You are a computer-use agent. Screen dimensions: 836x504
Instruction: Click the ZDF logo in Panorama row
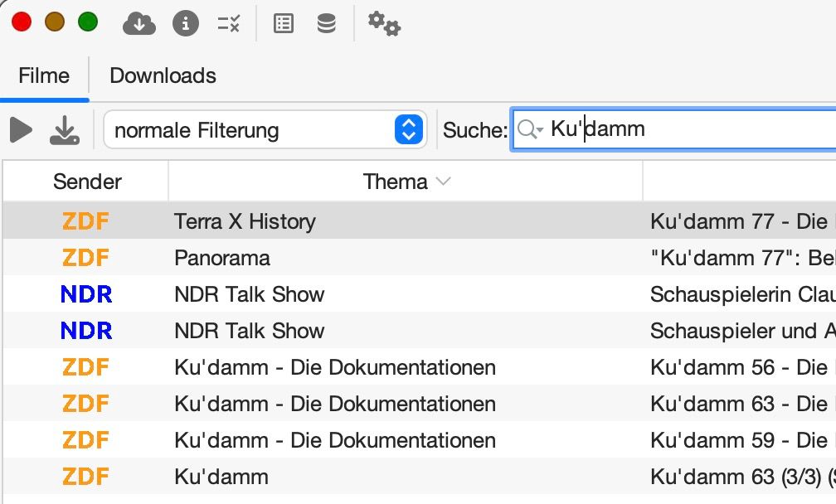86,258
